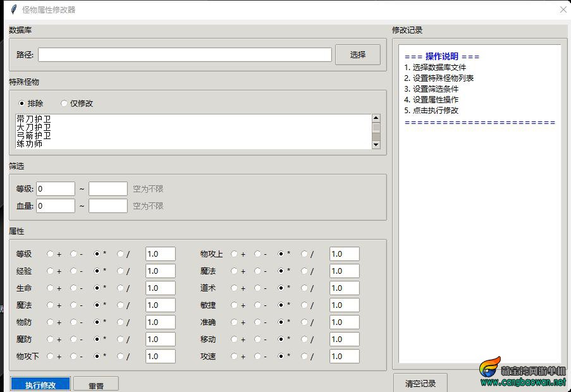Click the 清空记录 button
571x392 pixels.
tap(421, 383)
